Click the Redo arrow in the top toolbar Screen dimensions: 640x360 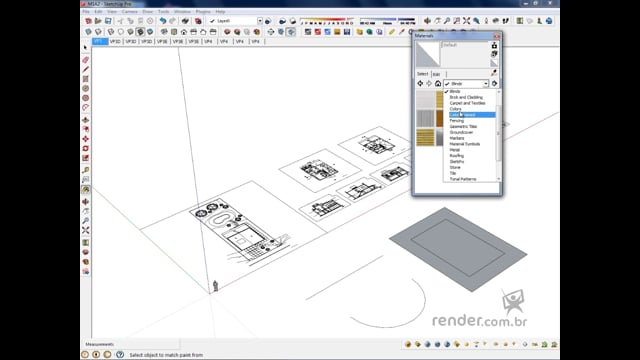pos(172,21)
